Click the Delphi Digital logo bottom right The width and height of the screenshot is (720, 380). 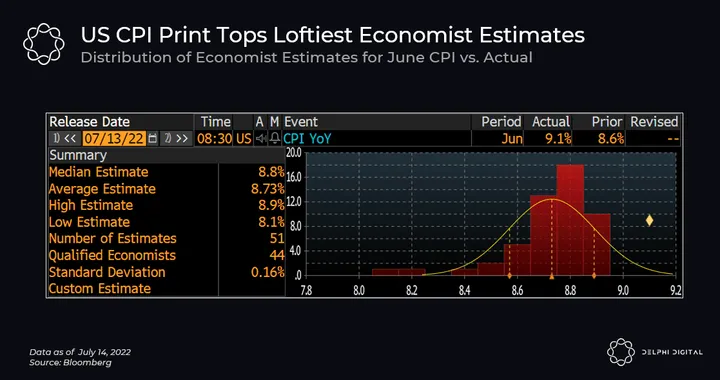[654, 352]
